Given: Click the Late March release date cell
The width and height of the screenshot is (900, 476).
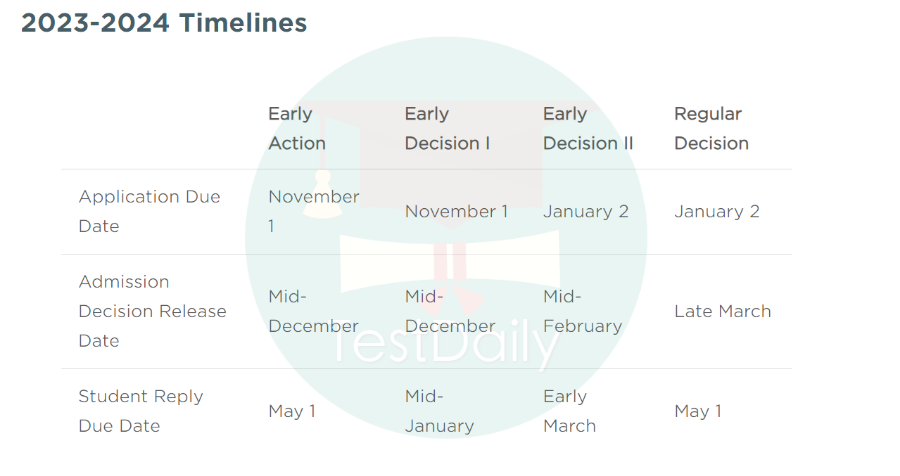Looking at the screenshot, I should [x=723, y=311].
